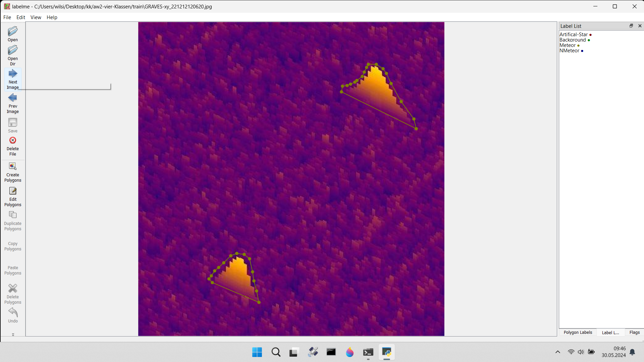Open Windows taskbar Search
The width and height of the screenshot is (644, 362).
276,352
